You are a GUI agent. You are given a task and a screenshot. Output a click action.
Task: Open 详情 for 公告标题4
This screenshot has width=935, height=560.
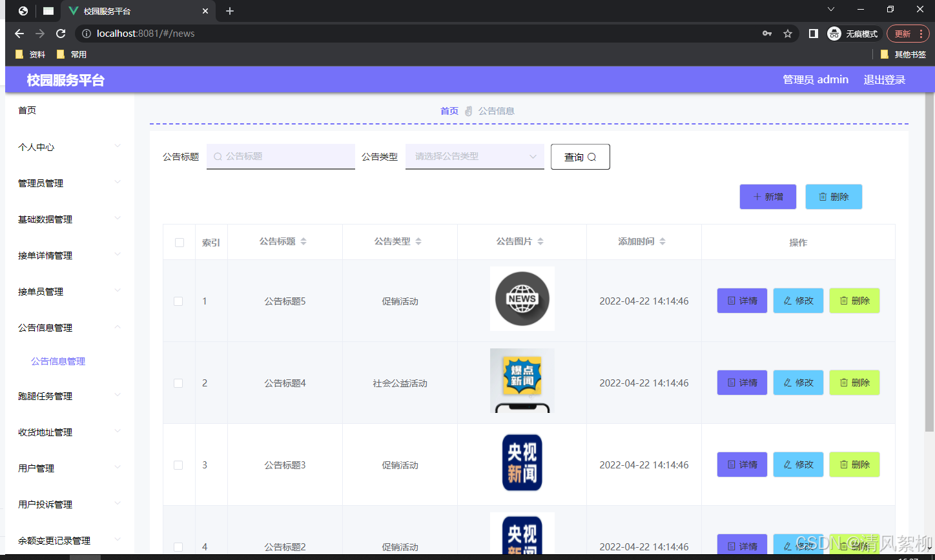tap(742, 383)
